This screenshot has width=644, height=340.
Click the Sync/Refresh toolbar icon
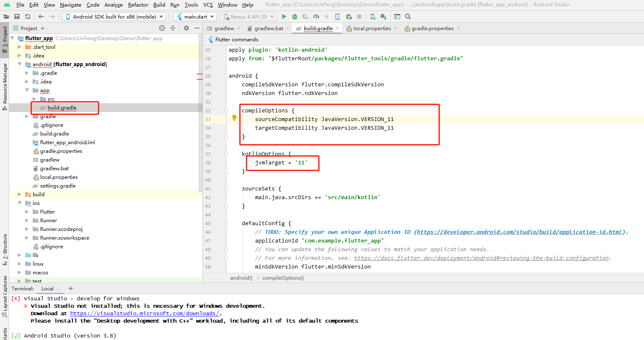click(28, 17)
